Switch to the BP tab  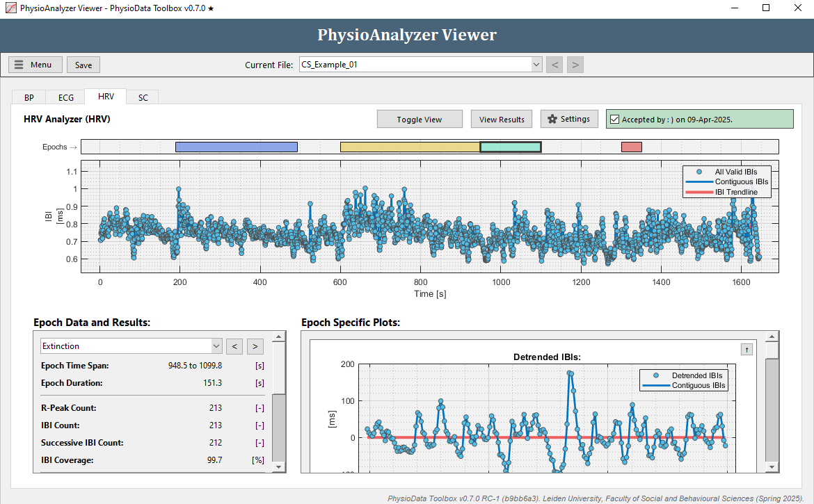[x=29, y=97]
